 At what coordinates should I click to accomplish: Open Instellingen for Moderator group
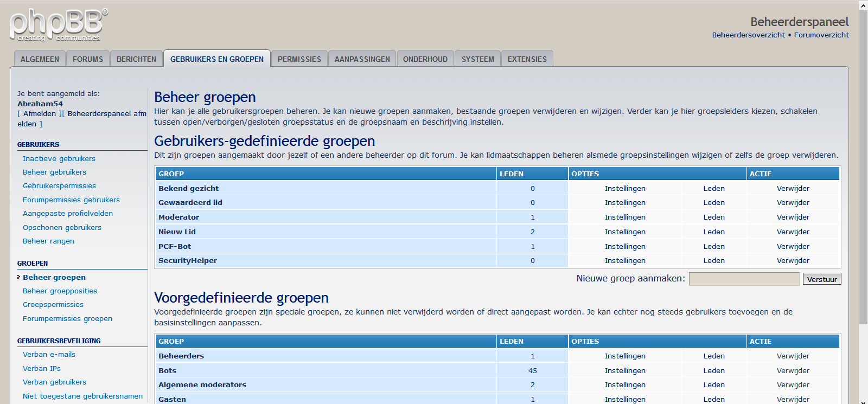tap(625, 217)
